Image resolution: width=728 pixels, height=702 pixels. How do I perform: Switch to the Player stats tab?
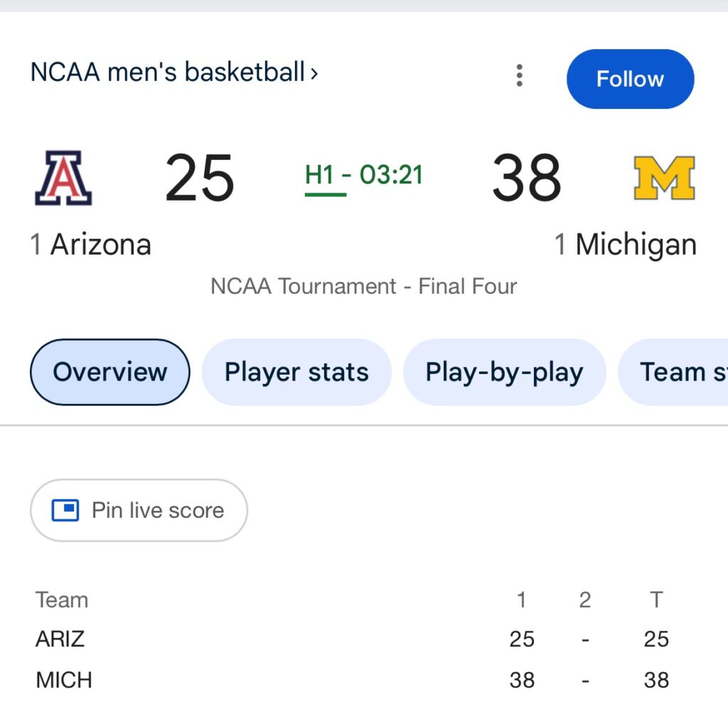pos(296,372)
